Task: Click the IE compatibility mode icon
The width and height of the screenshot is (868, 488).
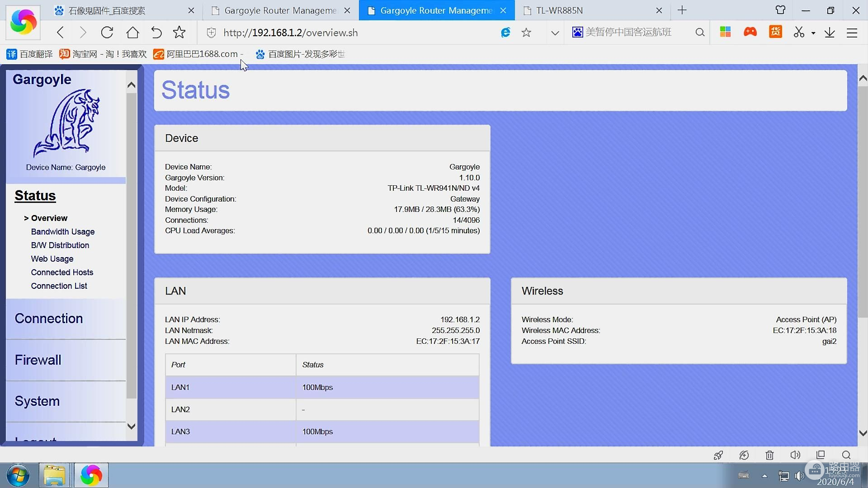Action: [505, 33]
